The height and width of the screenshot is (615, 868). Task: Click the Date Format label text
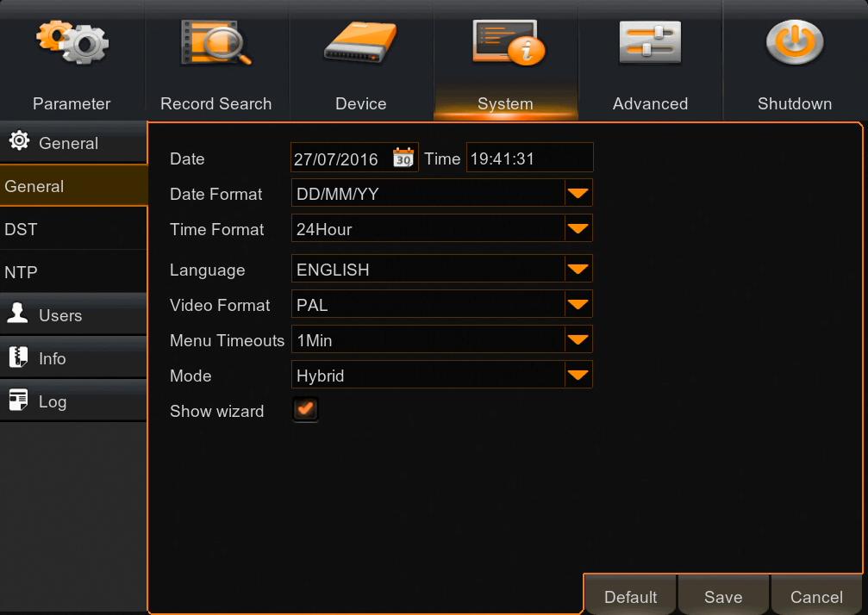[215, 194]
